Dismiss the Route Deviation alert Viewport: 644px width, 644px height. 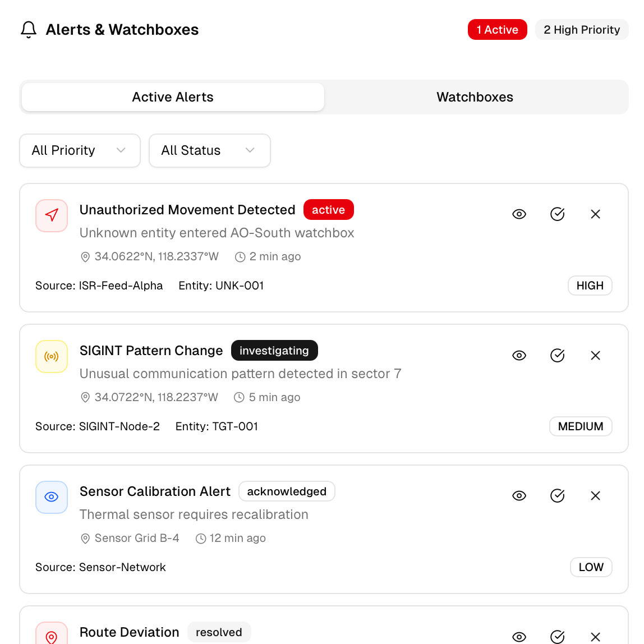(x=595, y=637)
